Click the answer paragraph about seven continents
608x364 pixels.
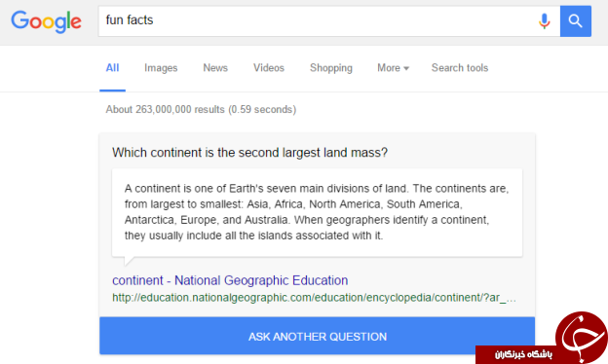click(x=317, y=212)
